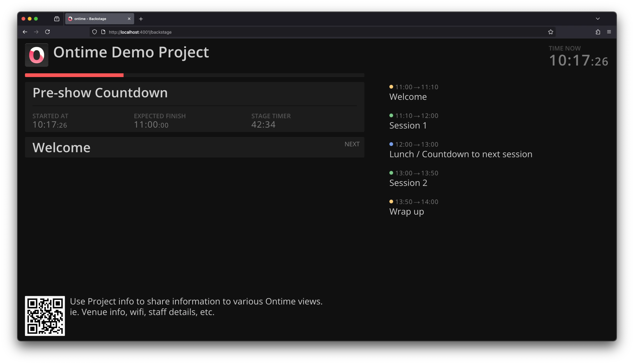Close the ontime - Backstage tab
Viewport: 634px width, 364px height.
129,19
